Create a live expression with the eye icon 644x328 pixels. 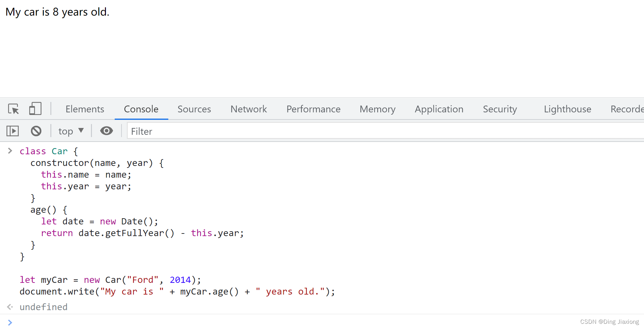tap(107, 131)
